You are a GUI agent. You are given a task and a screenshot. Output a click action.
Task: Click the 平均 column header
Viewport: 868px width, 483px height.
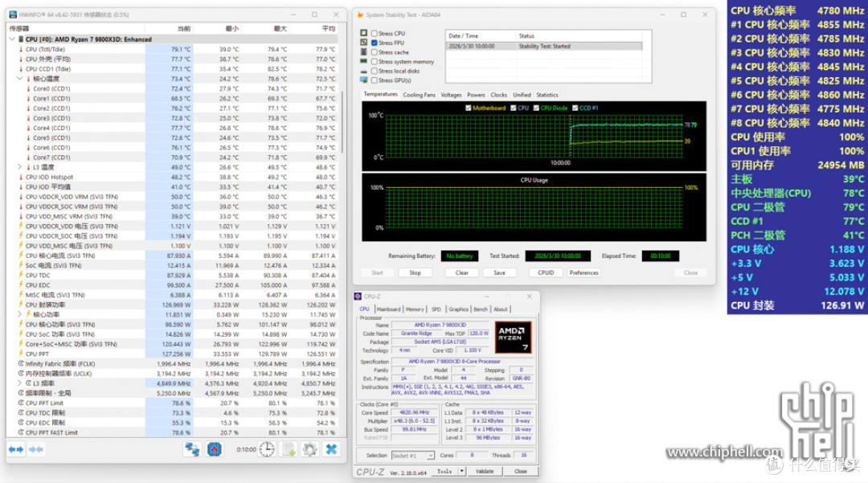(x=313, y=29)
